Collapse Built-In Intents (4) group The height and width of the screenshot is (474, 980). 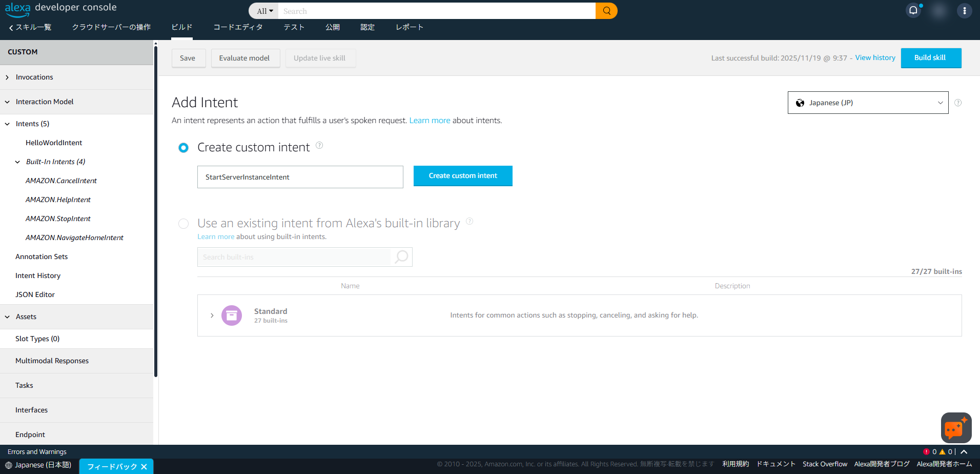point(17,162)
